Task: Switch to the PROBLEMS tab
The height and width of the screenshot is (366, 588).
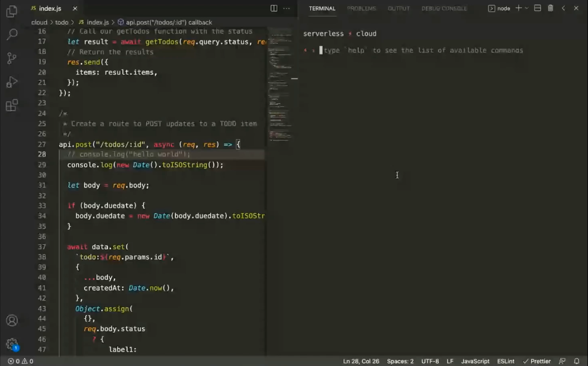Action: click(x=361, y=8)
